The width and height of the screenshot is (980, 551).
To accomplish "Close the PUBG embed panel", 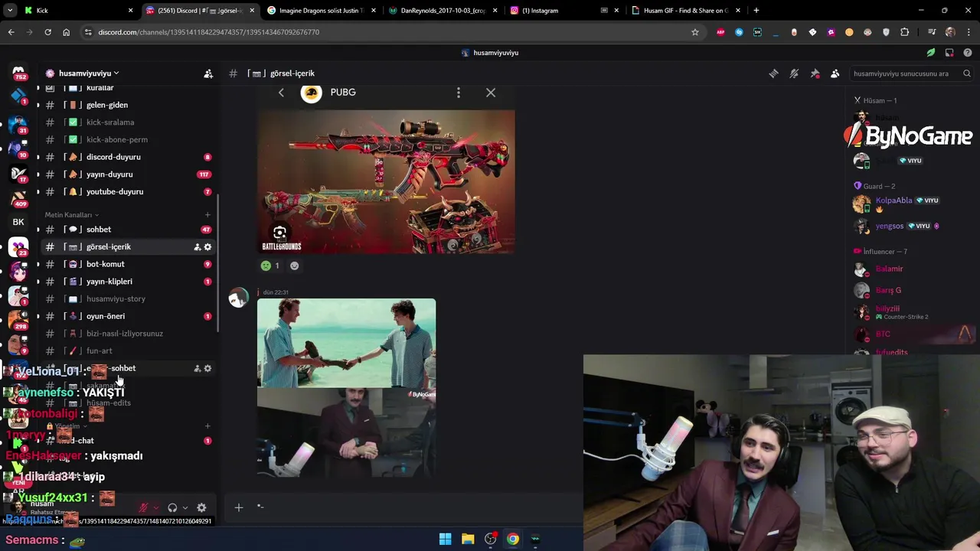I will tap(491, 93).
